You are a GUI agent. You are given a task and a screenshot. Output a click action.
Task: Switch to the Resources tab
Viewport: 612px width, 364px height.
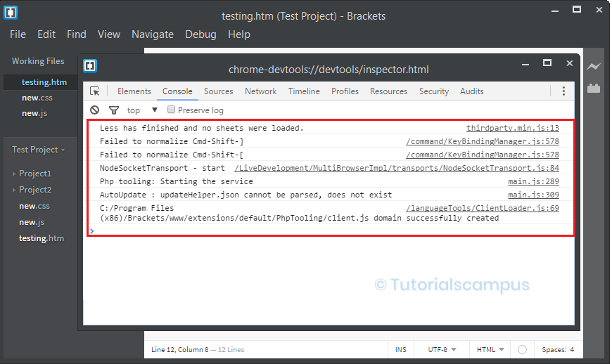(389, 91)
